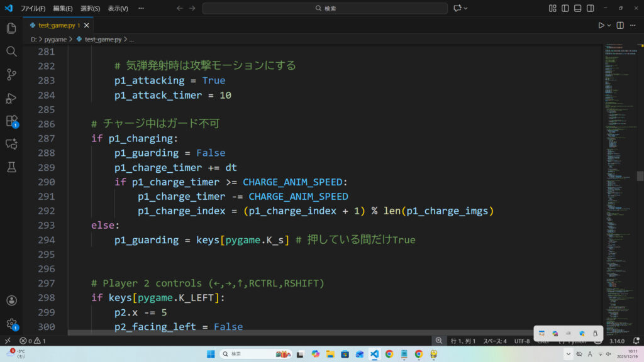This screenshot has height=362, width=644.
Task: Click the minimap code overview
Action: (x=619, y=126)
